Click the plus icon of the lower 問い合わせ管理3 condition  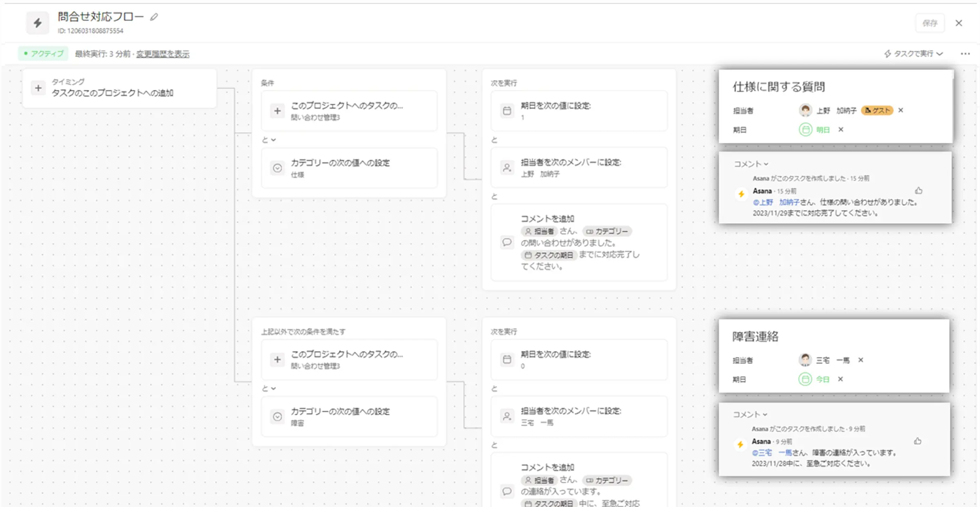(277, 359)
